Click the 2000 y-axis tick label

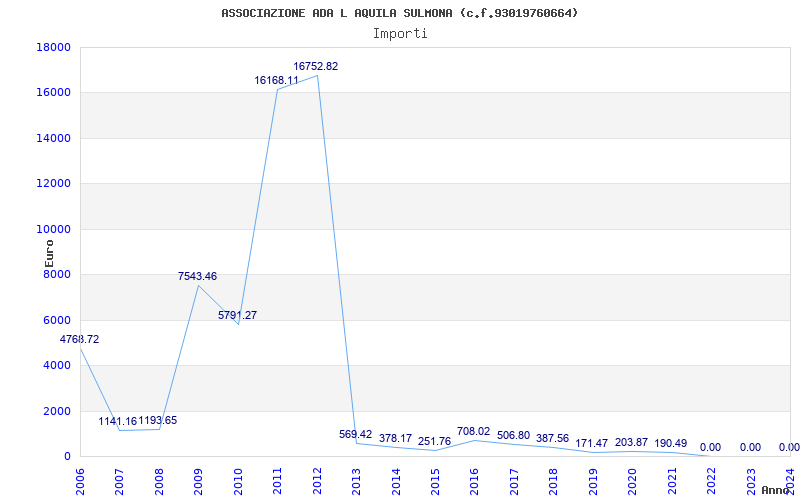click(57, 411)
